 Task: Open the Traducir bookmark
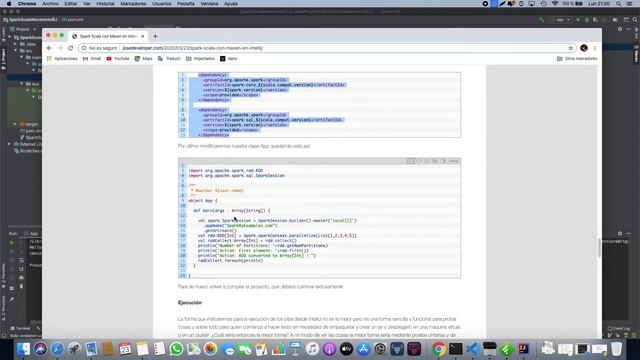(169, 59)
